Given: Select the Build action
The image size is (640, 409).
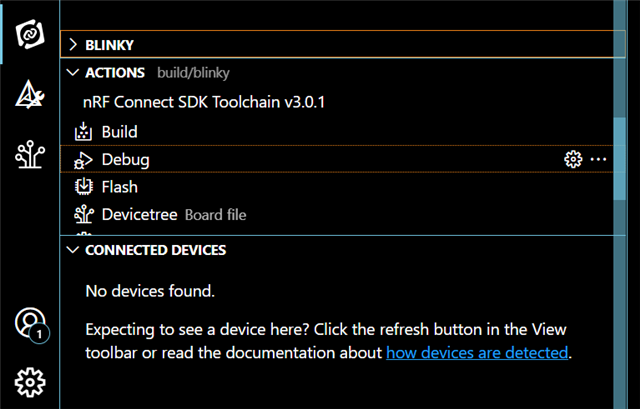Looking at the screenshot, I should pos(337,131).
